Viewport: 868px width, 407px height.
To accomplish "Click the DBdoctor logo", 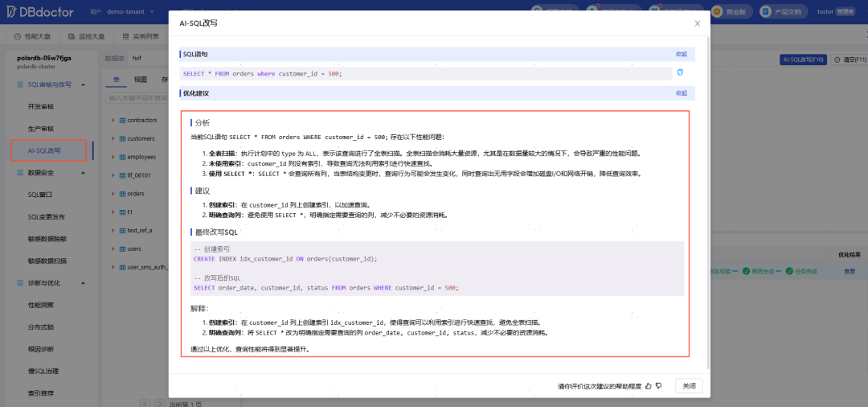I will pyautogui.click(x=42, y=11).
